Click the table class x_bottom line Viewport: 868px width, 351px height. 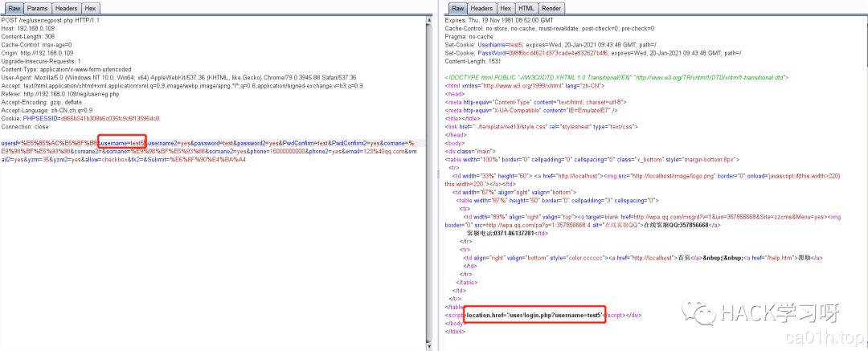point(592,160)
